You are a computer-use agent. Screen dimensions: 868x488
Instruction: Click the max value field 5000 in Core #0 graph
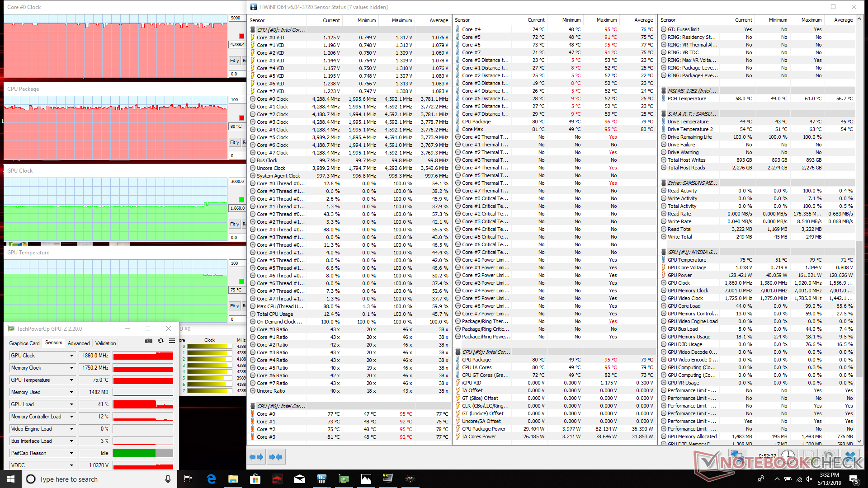coord(237,18)
